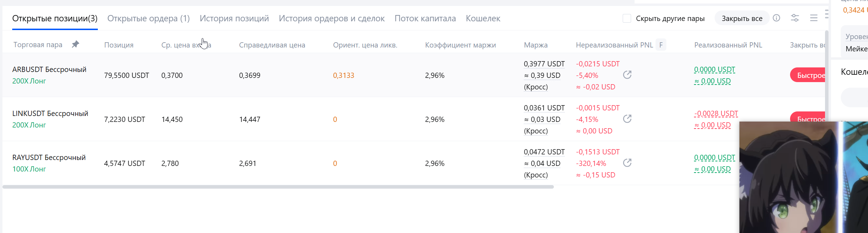This screenshot has height=233, width=868.
Task: Click the horizontal scrollbar under positions table
Action: tap(278, 187)
